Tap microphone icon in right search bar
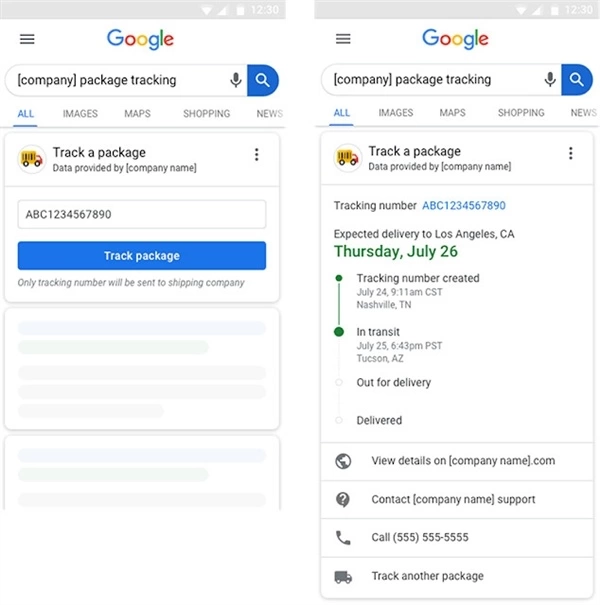 [550, 80]
